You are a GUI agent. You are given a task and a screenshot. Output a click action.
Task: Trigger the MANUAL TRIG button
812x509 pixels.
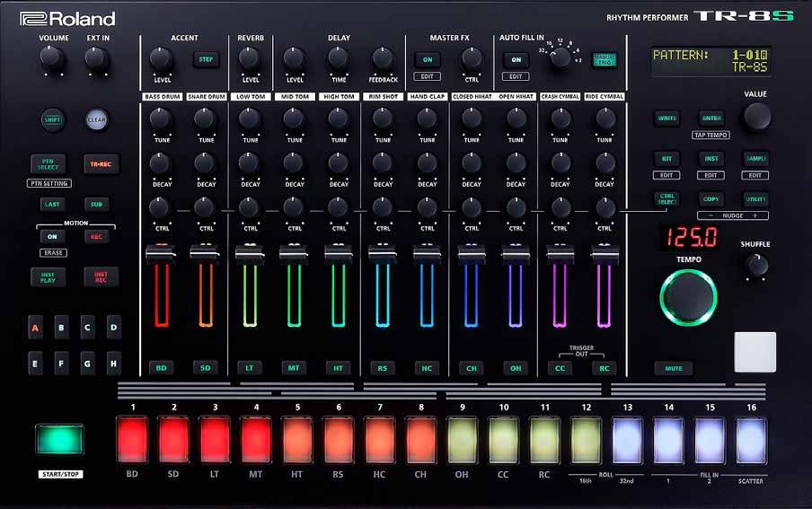point(605,59)
